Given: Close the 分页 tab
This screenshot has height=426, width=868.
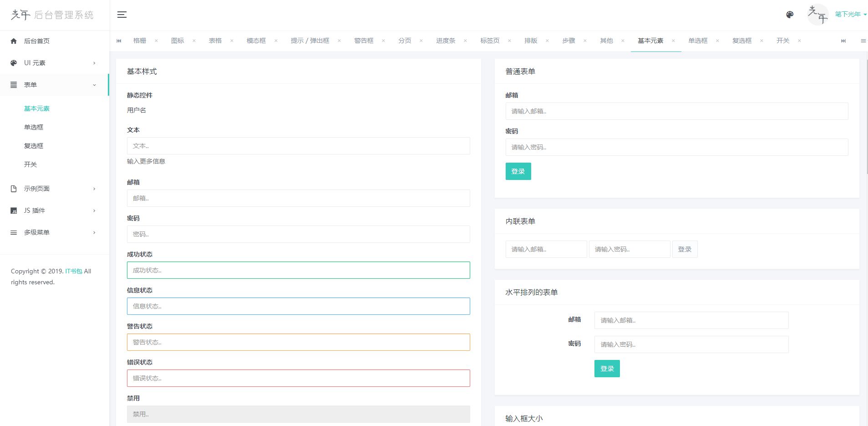Looking at the screenshot, I should pyautogui.click(x=421, y=41).
